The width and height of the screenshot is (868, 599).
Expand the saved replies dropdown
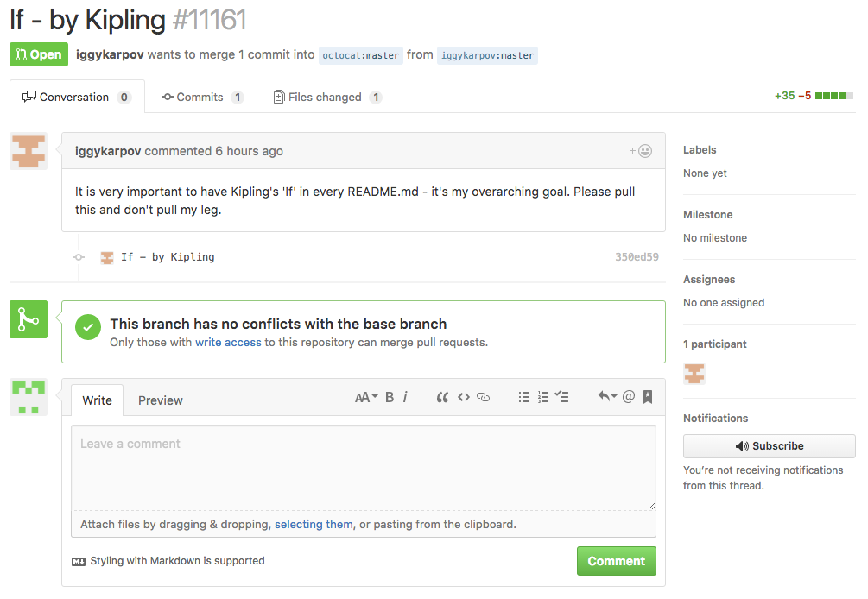coord(607,397)
